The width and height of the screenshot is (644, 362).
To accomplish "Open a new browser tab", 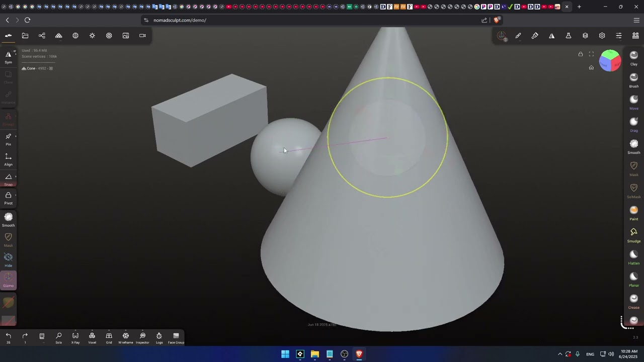I will [x=579, y=7].
